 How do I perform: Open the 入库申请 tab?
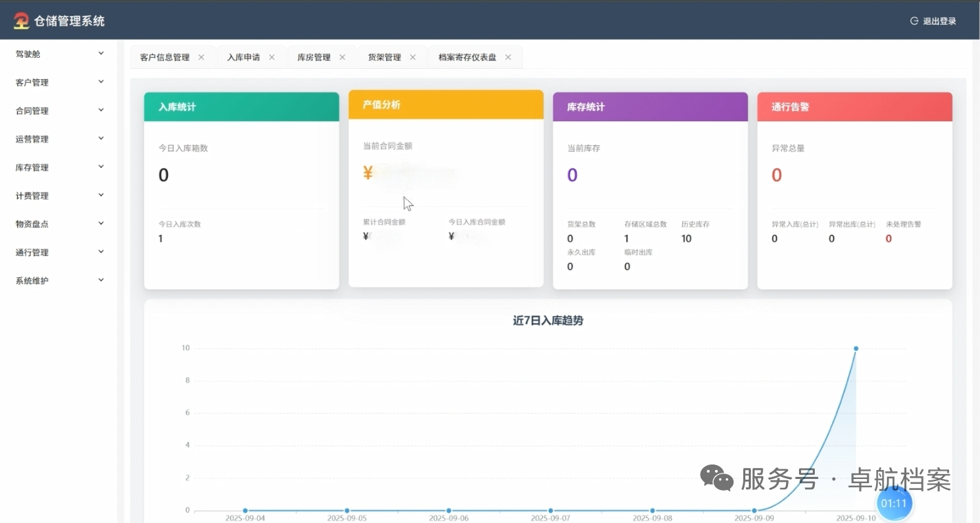pos(244,57)
